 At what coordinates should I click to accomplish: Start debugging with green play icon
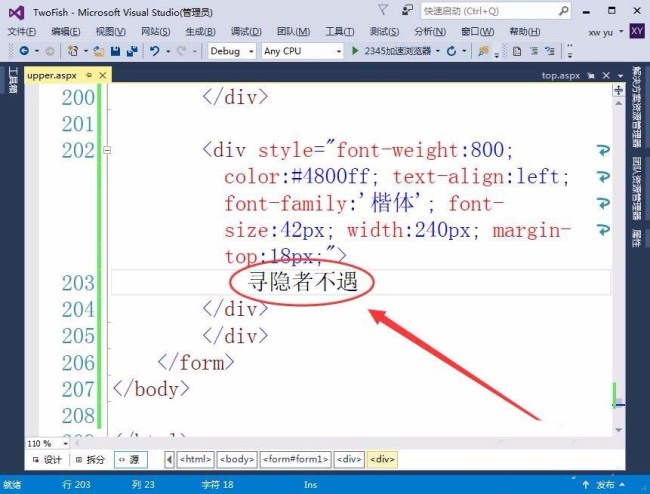point(355,51)
